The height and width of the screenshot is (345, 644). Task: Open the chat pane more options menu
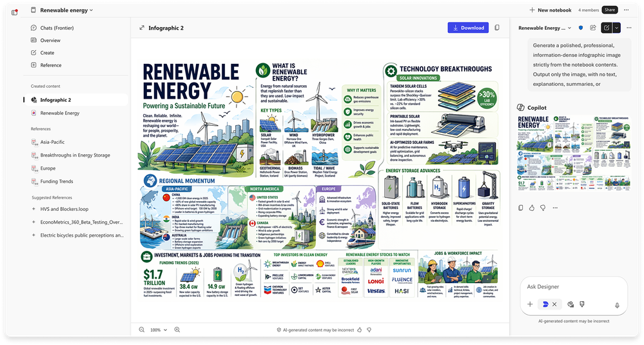pos(629,28)
